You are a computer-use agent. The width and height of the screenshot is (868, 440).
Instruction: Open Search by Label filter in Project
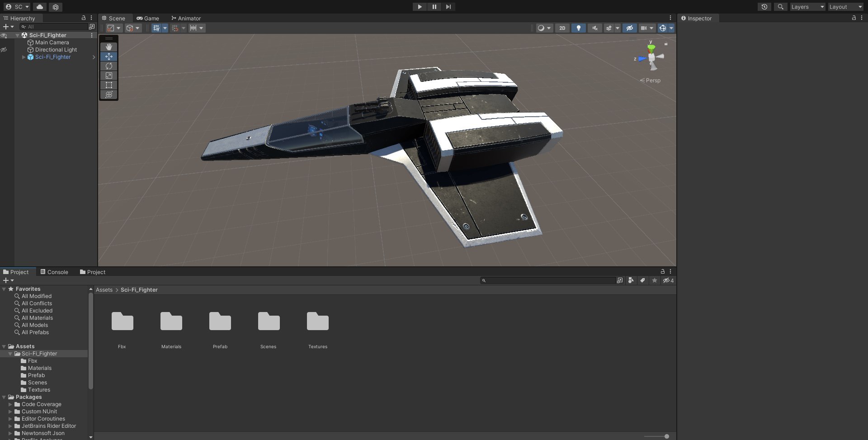tap(642, 280)
